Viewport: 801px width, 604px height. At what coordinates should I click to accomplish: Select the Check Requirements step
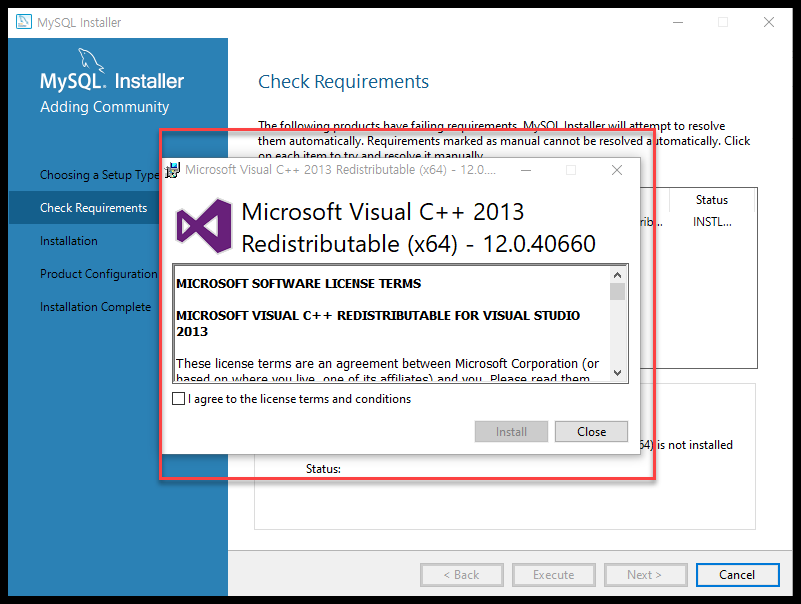coord(93,208)
